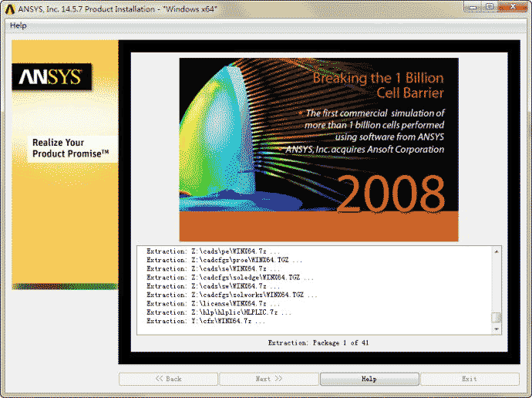Screen dimensions: 532x398
Task: Click the log scrollbar down arrow
Action: click(497, 329)
